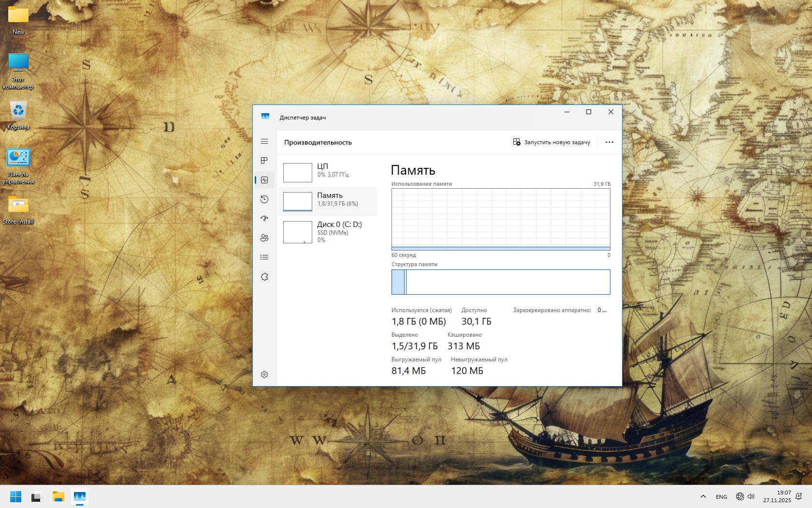Select the CPU performance item

pos(328,172)
